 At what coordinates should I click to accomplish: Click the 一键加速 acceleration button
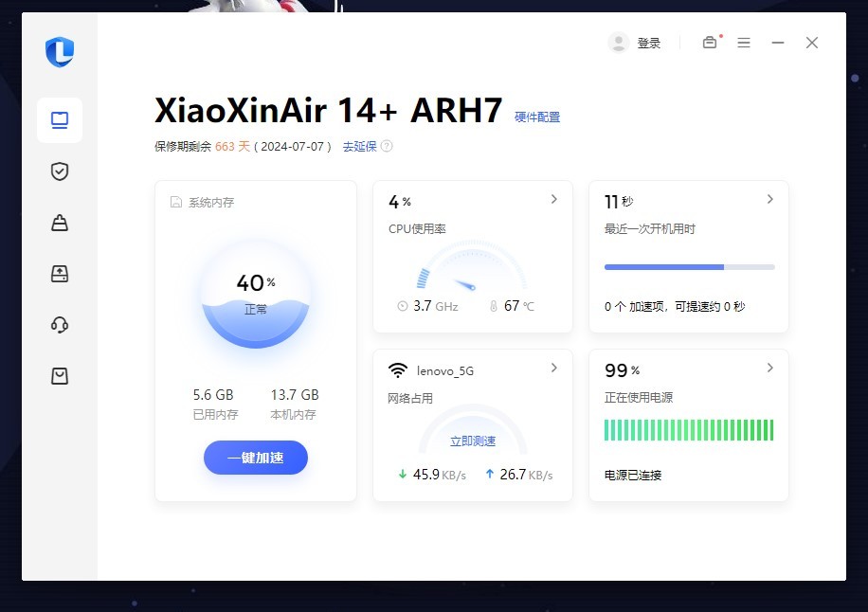(255, 458)
